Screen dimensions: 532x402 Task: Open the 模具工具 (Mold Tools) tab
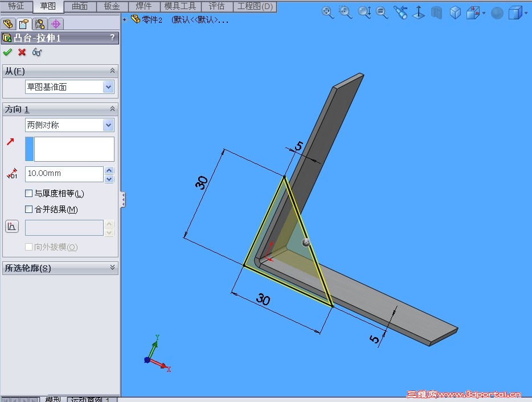pos(180,6)
